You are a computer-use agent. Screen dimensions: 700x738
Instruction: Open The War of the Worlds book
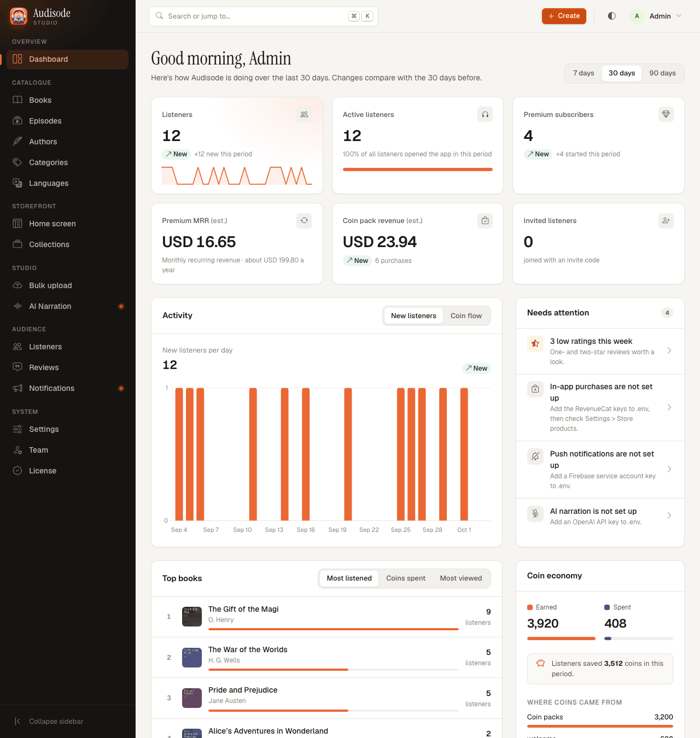coord(326,657)
